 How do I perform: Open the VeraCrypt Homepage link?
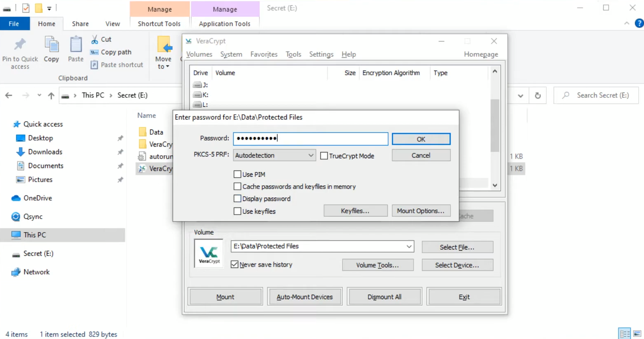(481, 54)
